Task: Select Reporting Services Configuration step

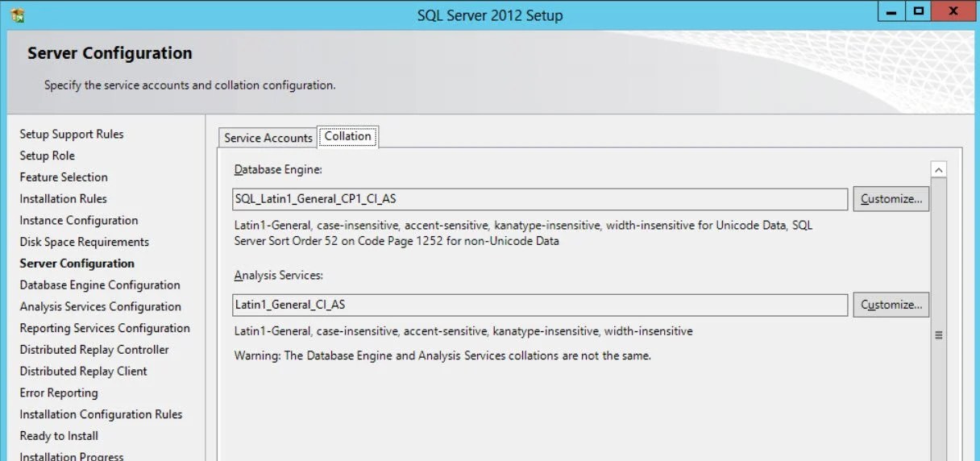Action: [x=105, y=328]
